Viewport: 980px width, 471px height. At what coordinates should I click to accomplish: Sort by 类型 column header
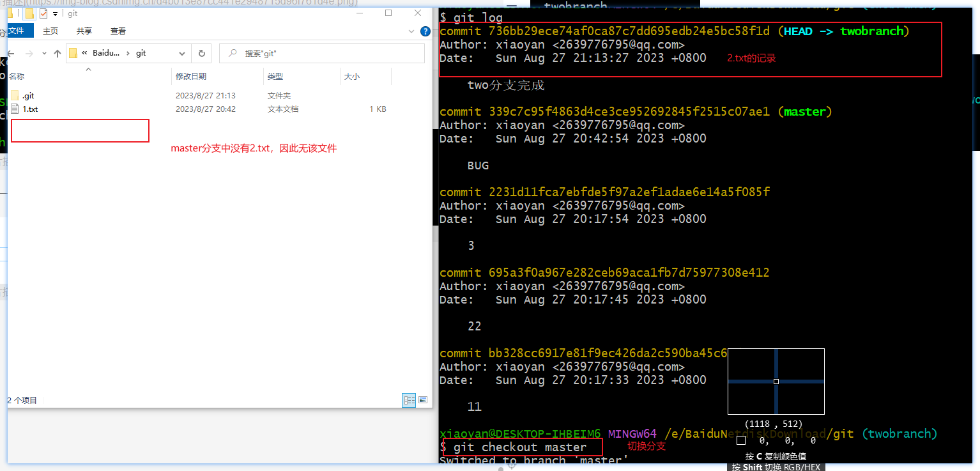pos(275,76)
